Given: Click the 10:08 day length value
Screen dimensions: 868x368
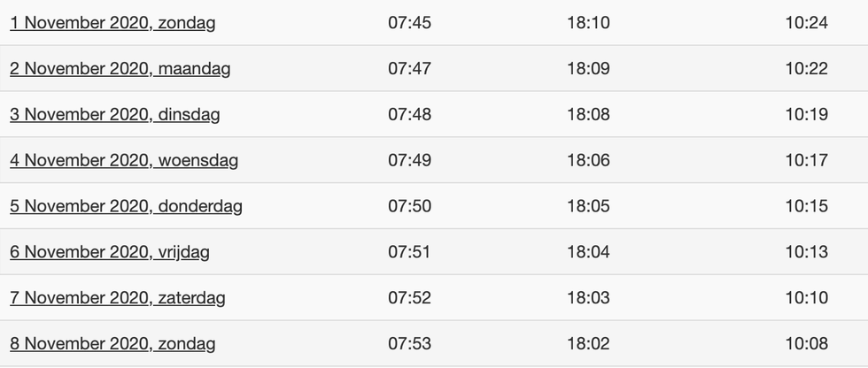Looking at the screenshot, I should coord(807,344).
